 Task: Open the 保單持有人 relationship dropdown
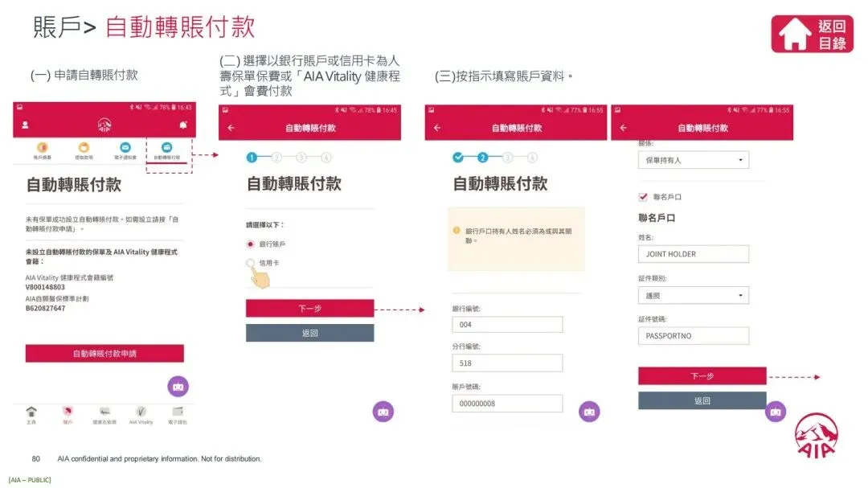[694, 160]
